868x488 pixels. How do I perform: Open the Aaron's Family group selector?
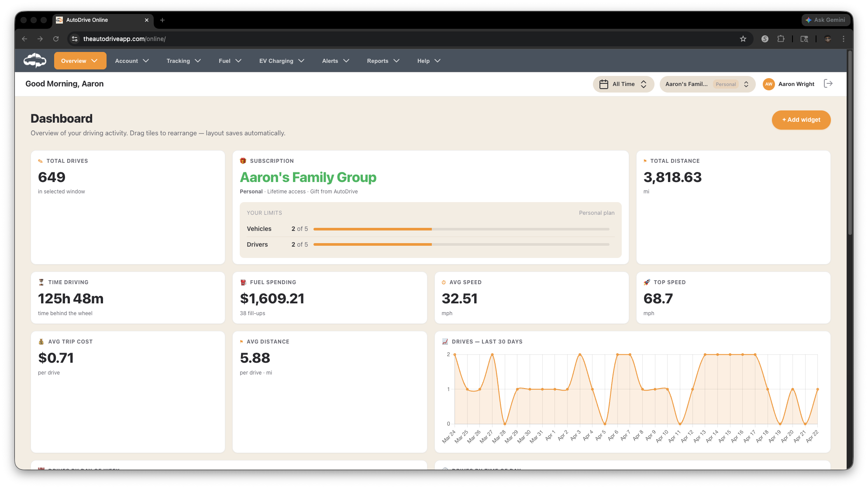click(707, 84)
